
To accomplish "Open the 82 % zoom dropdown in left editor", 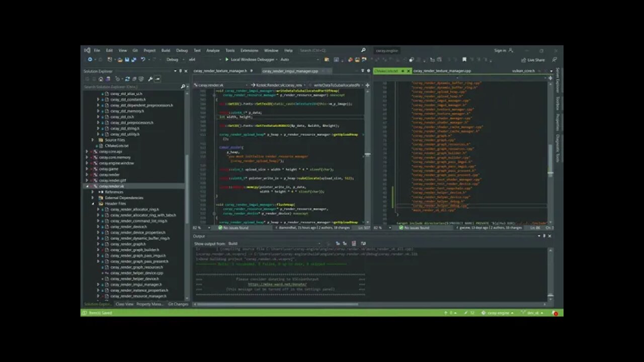I will pyautogui.click(x=200, y=228).
